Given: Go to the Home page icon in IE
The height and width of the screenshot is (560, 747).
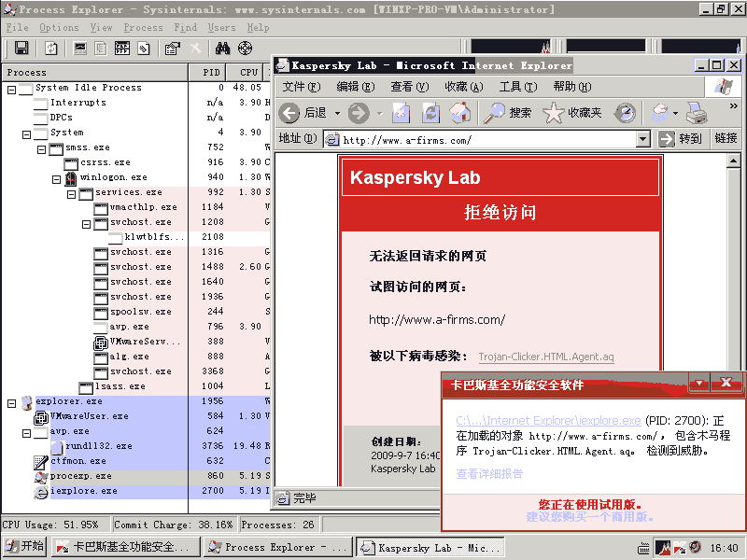Looking at the screenshot, I should pos(460,113).
